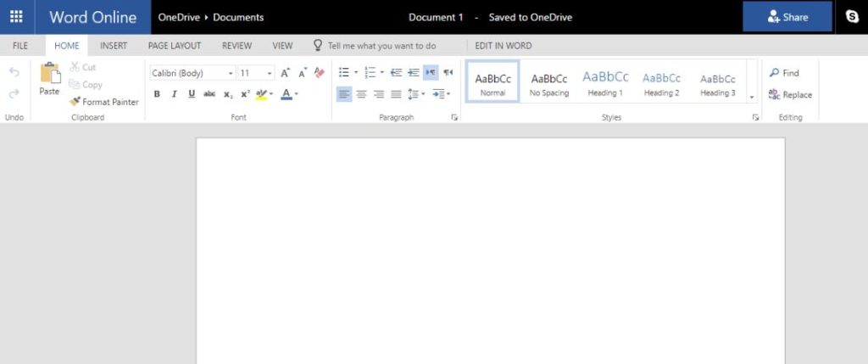Center align the text

tap(361, 94)
